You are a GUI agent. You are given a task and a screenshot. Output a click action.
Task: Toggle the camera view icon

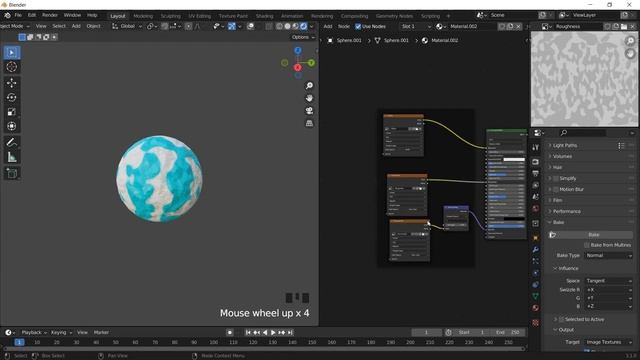click(309, 111)
